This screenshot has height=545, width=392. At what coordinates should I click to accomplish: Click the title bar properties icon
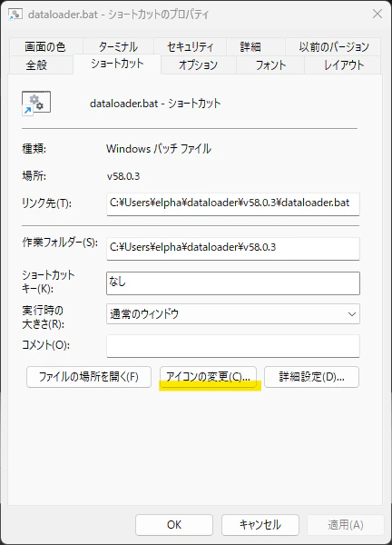[x=15, y=15]
